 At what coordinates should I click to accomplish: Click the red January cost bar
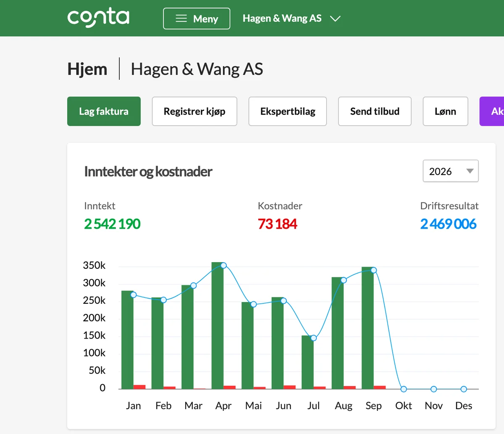[x=139, y=387]
